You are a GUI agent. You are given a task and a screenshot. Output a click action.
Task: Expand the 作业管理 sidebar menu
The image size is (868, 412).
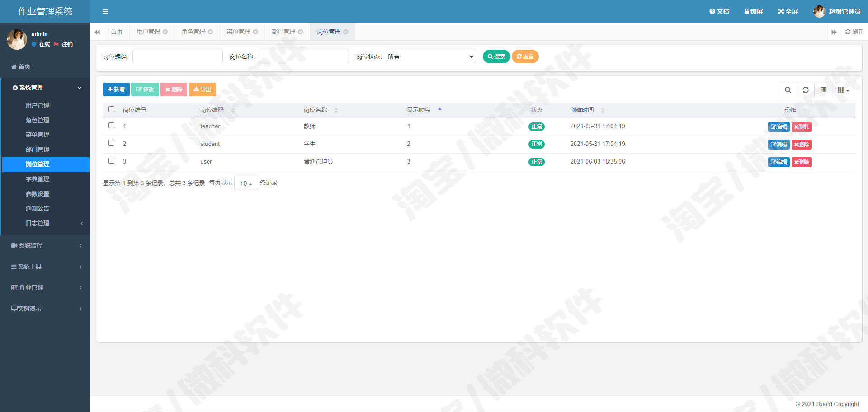coord(45,287)
